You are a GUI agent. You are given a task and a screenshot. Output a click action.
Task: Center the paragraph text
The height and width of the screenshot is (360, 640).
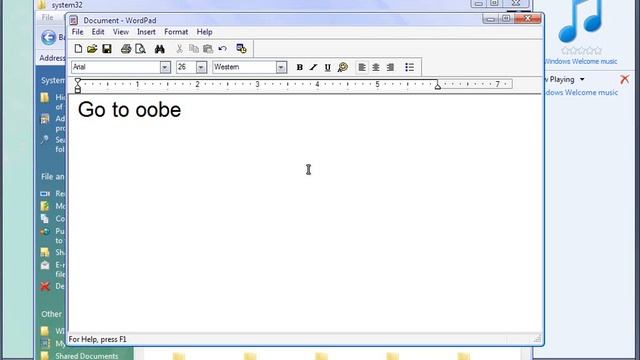tap(376, 67)
